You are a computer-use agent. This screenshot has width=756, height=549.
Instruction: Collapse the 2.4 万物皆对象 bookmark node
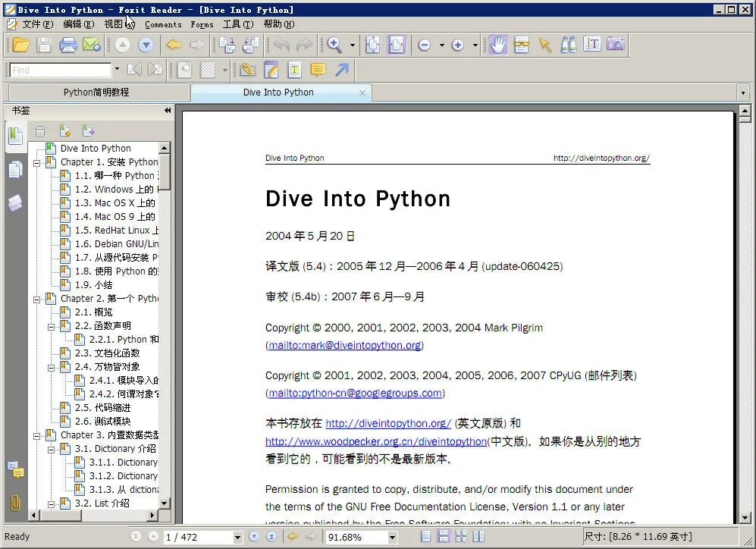[x=51, y=368]
